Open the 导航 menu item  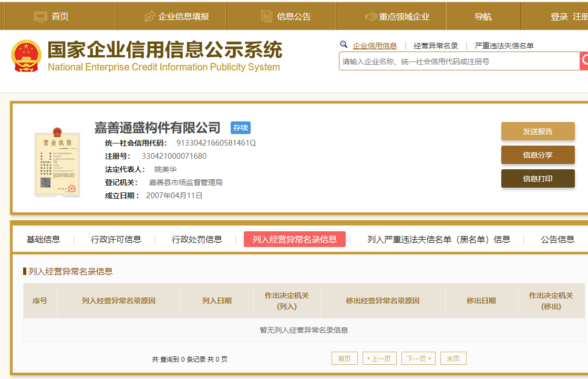(x=483, y=16)
